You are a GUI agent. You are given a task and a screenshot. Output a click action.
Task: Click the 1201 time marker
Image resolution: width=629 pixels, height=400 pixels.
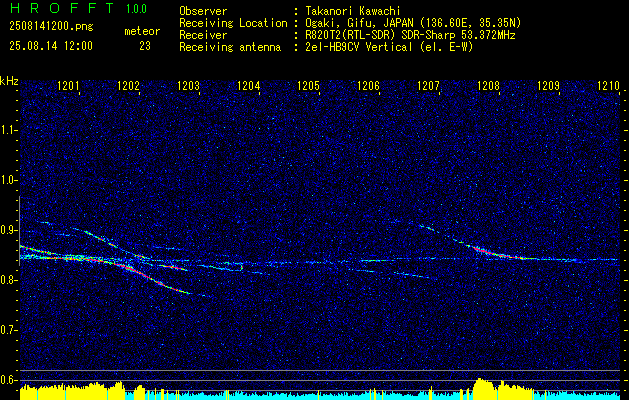(x=69, y=85)
